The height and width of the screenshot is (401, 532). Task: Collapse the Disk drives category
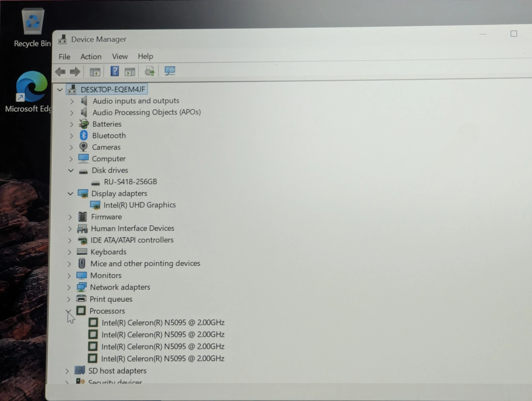[70, 170]
